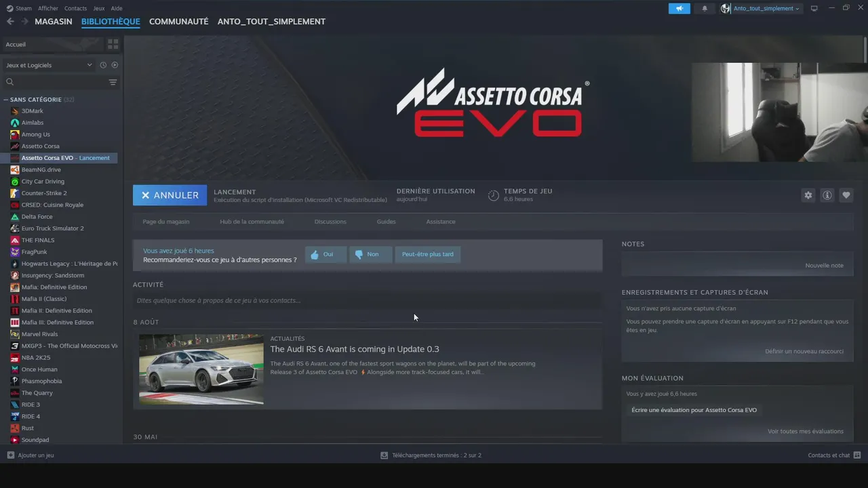Image resolution: width=868 pixels, height=488 pixels.
Task: Click the Rust game icon
Action: tap(15, 428)
